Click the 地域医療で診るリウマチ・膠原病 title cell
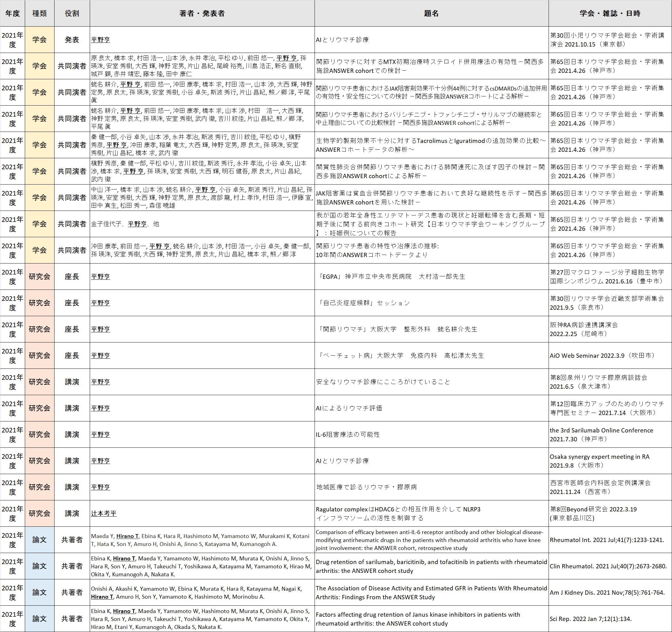 click(x=431, y=488)
